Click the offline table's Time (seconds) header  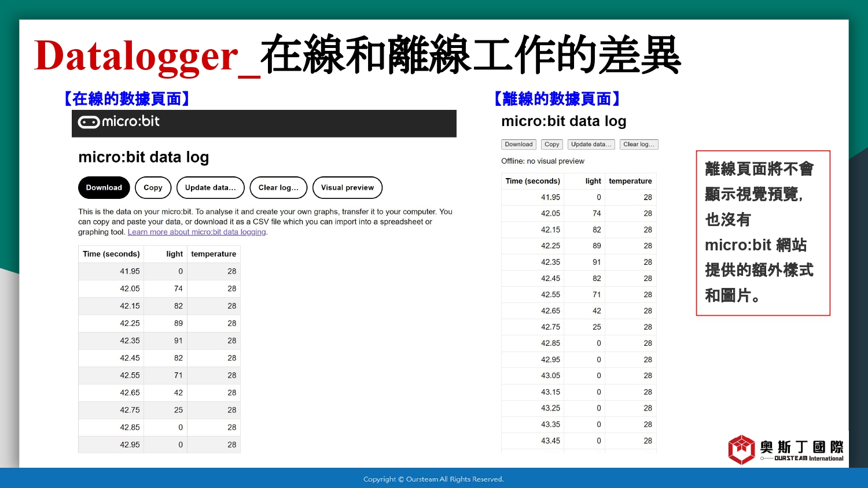533,181
